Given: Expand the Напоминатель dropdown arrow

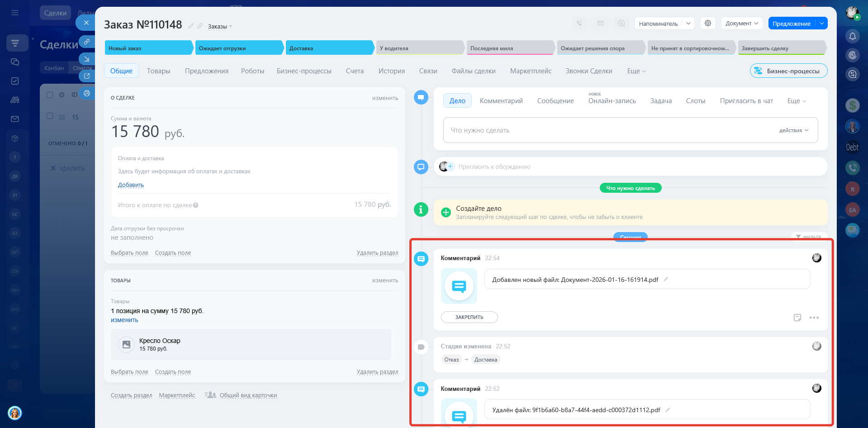Looking at the screenshot, I should click(x=688, y=24).
